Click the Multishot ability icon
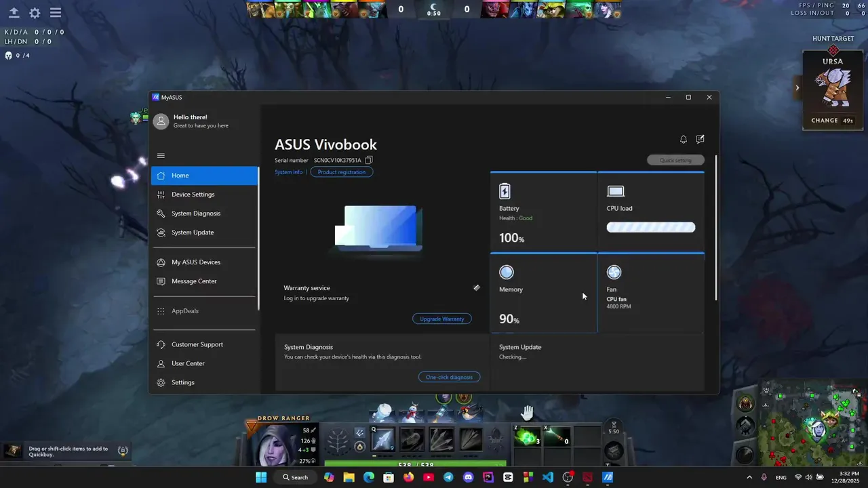This screenshot has height=488, width=868. coord(441,439)
